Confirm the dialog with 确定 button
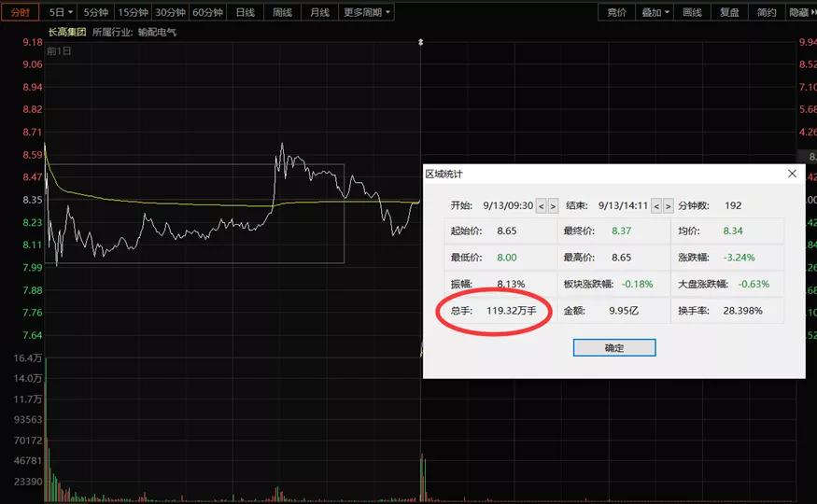Screen dimensions: 817x504 [614, 348]
